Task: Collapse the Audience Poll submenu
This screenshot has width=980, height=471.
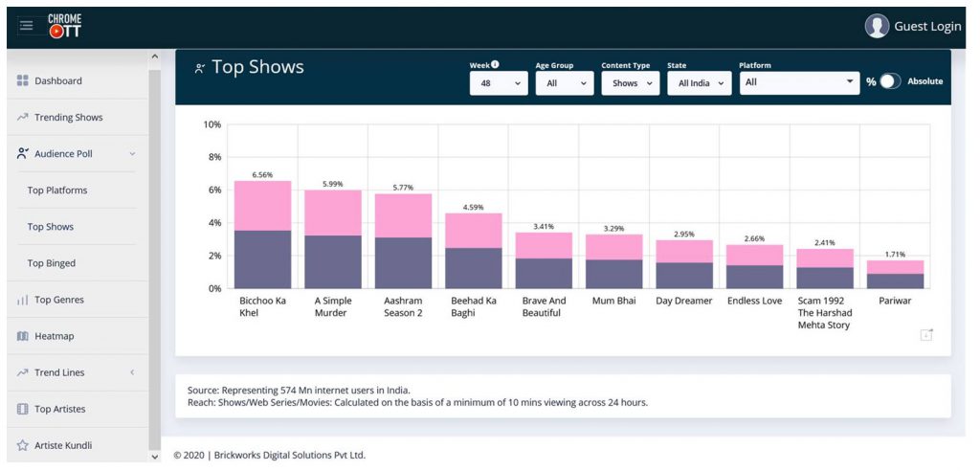Action: point(132,154)
